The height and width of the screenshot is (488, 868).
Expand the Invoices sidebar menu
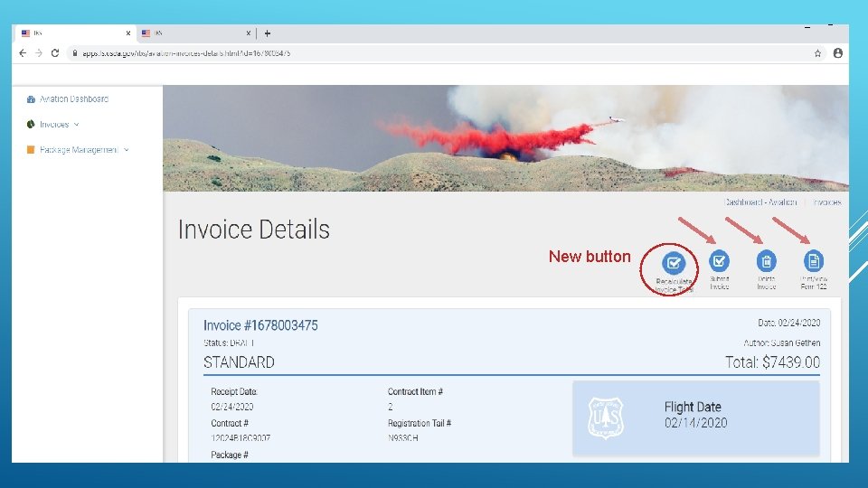(53, 125)
